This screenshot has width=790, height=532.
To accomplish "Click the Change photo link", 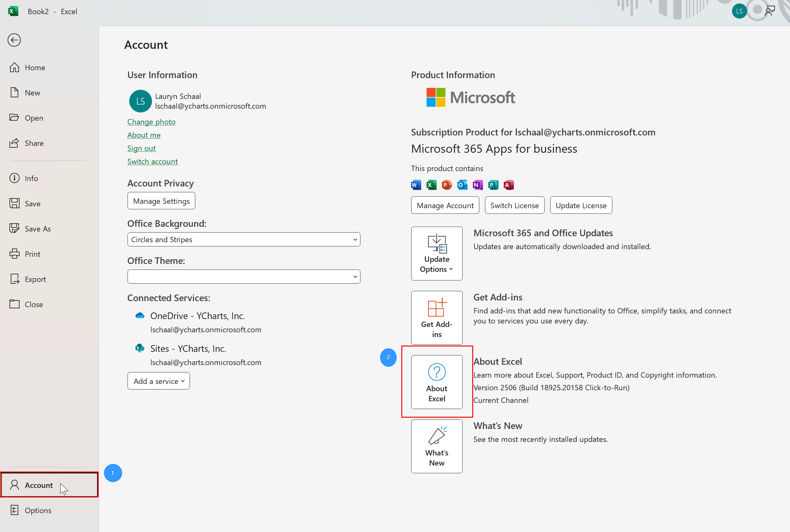I will (151, 122).
